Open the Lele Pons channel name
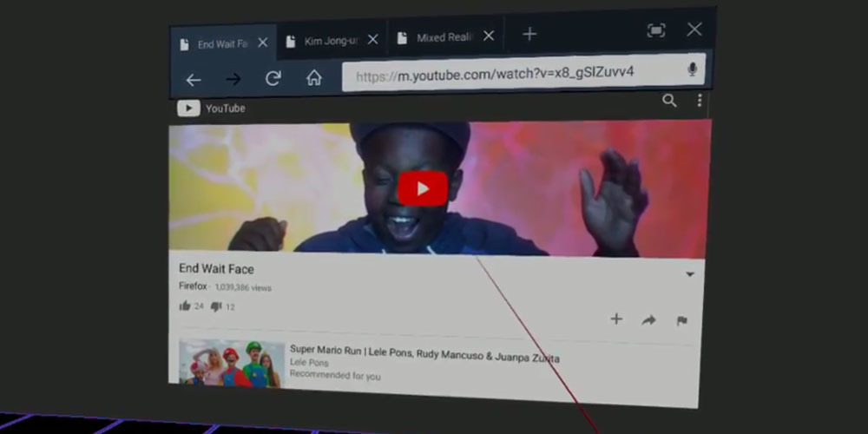The height and width of the screenshot is (434, 868). 309,363
